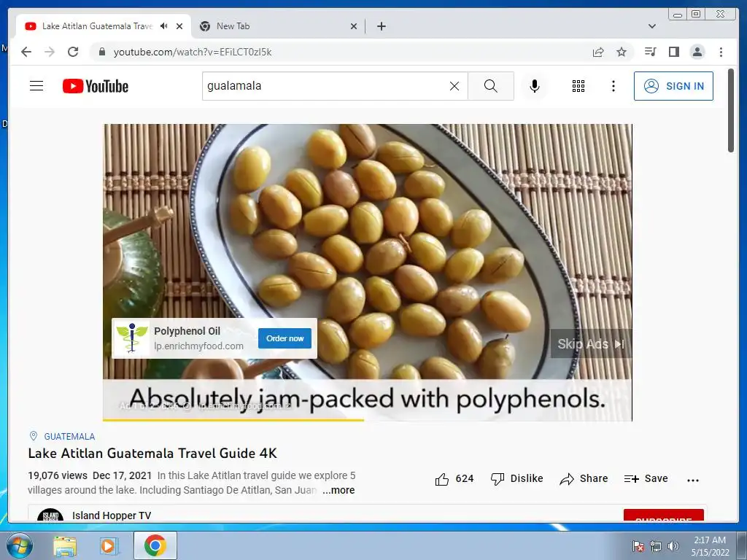
Task: Open a new browser tab
Action: tap(381, 26)
